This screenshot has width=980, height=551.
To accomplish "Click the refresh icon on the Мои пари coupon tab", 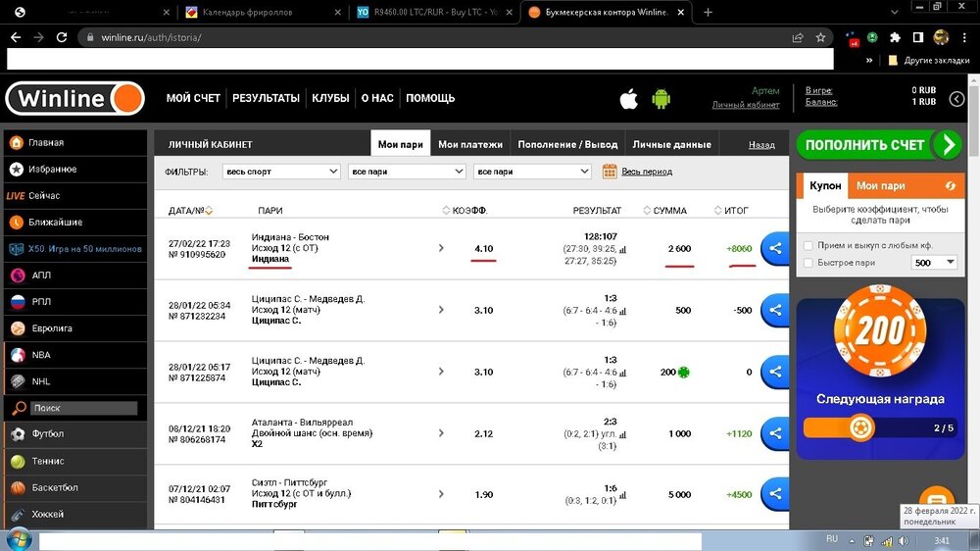I will point(949,185).
